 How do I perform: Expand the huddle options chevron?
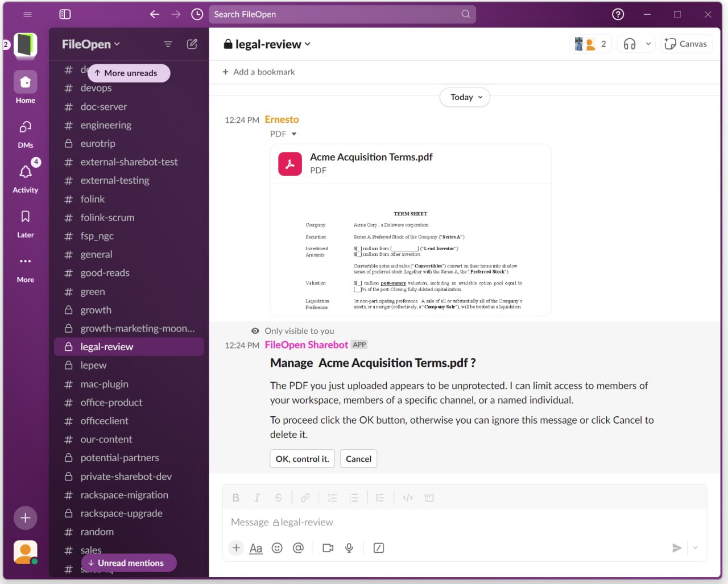(648, 44)
